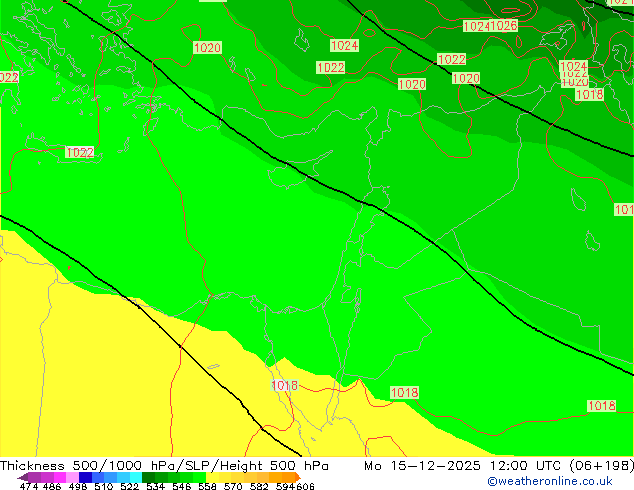Click the orange arrow tip ending the legend
Image resolution: width=634 pixels, height=490 pixels.
[x=298, y=477]
